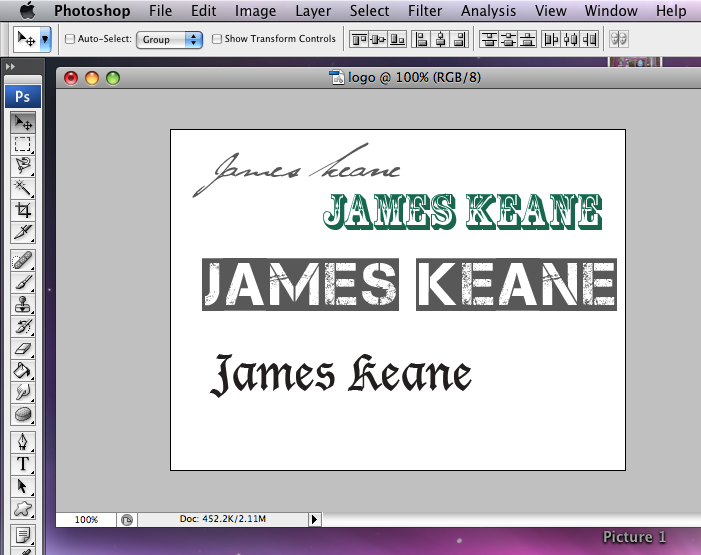
Task: Click the logo document title icon
Action: (336, 77)
